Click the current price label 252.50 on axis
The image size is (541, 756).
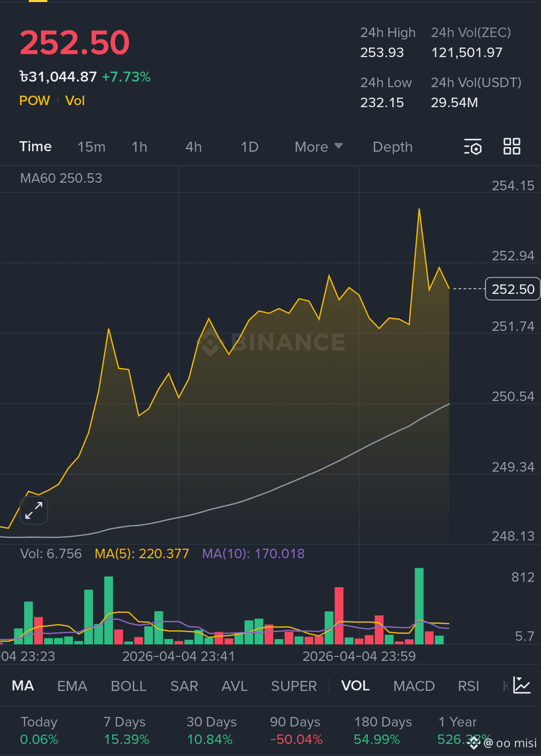pos(513,289)
